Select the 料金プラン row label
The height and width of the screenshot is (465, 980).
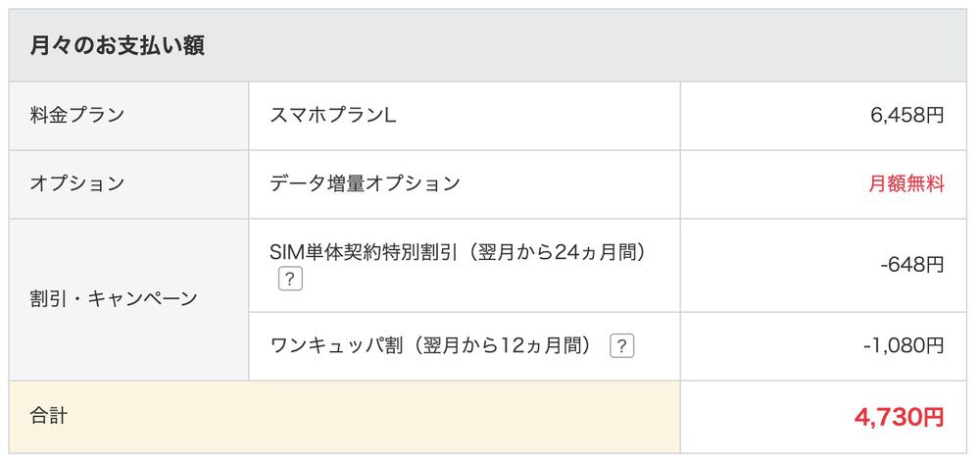click(x=77, y=116)
